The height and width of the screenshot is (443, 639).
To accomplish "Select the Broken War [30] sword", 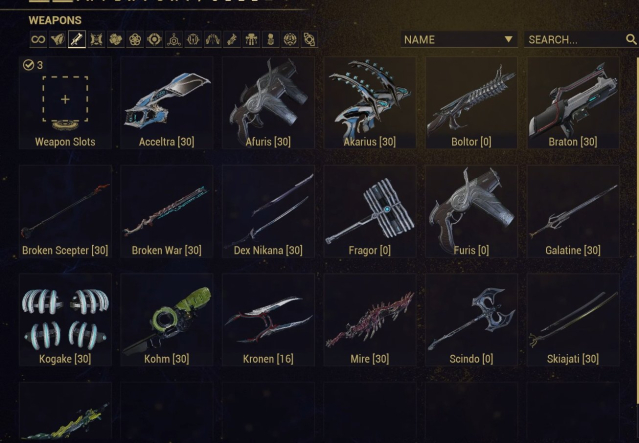I will point(167,211).
